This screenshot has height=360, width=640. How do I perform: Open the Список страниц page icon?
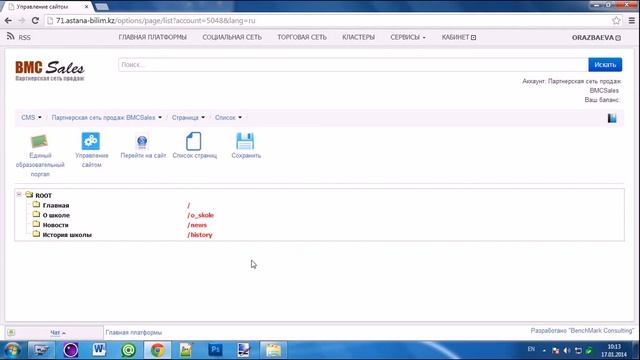[x=194, y=141]
